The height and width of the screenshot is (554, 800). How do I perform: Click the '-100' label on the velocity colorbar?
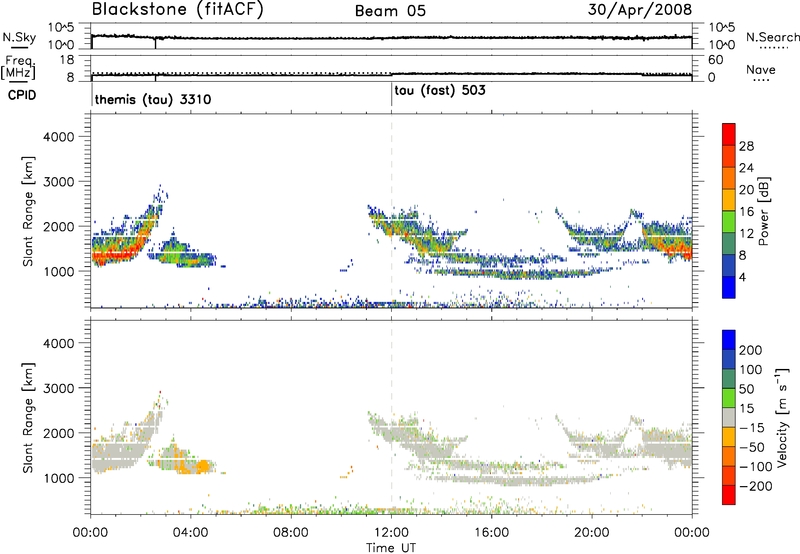pos(755,467)
